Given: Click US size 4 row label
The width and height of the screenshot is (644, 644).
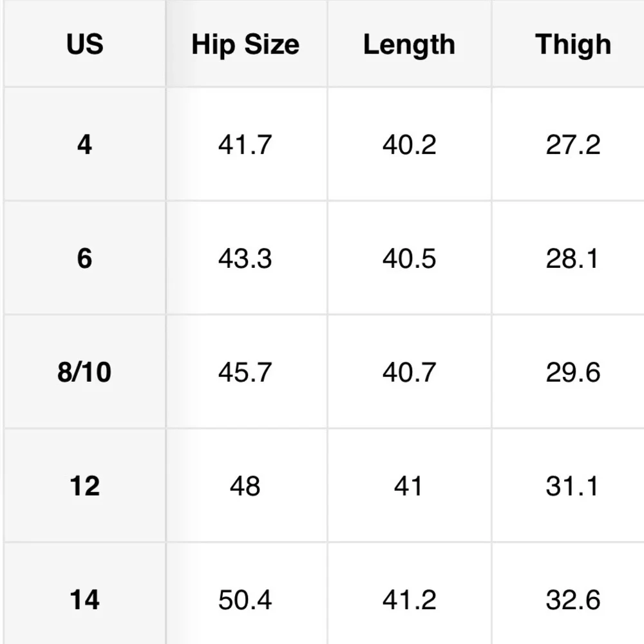Looking at the screenshot, I should pos(84,144).
